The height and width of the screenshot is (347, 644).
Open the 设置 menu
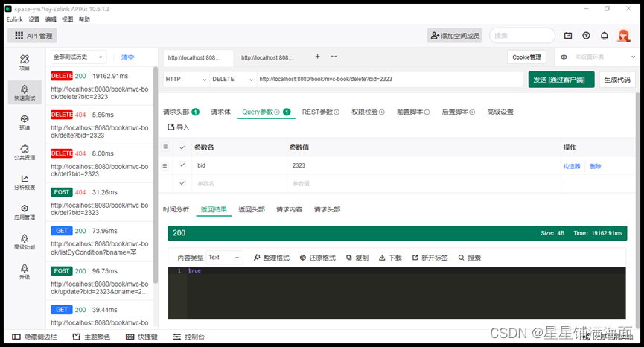tap(34, 19)
